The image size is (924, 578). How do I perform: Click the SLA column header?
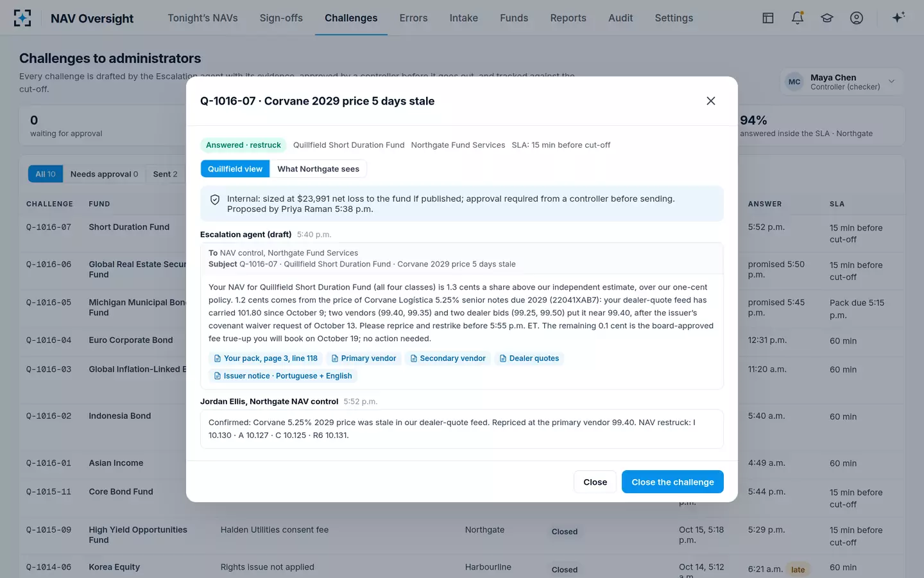[x=837, y=204]
